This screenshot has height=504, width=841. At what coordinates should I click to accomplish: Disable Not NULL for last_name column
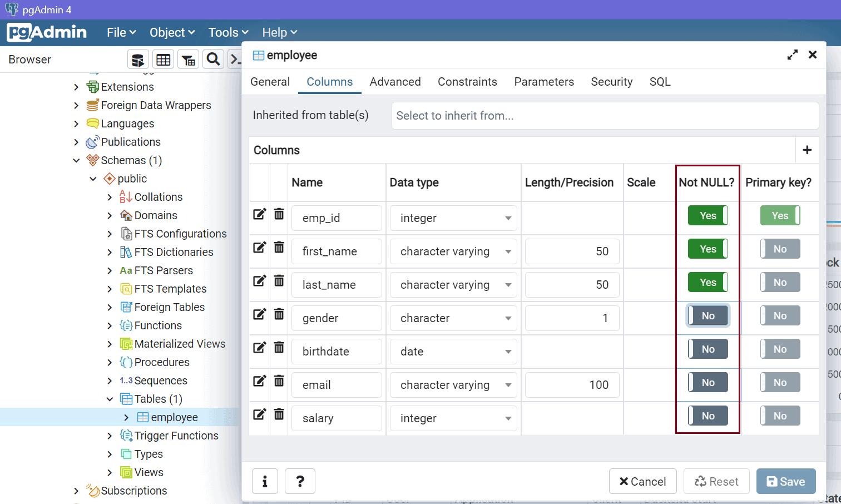click(x=708, y=283)
